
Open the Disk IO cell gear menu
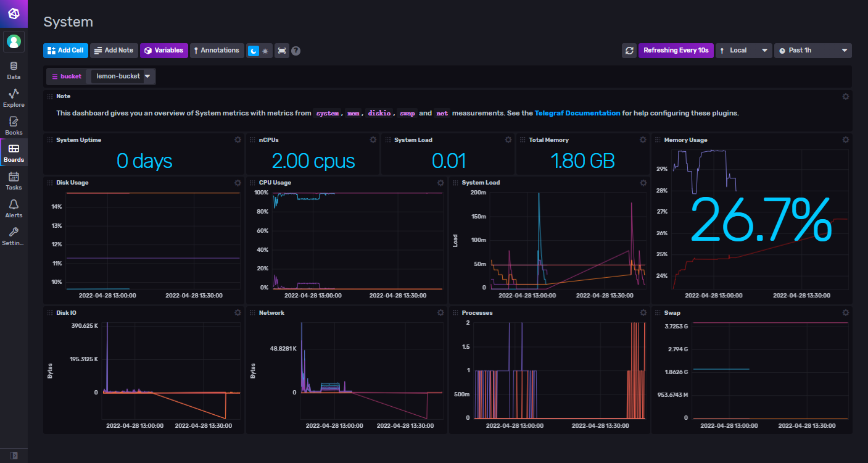pos(238,313)
